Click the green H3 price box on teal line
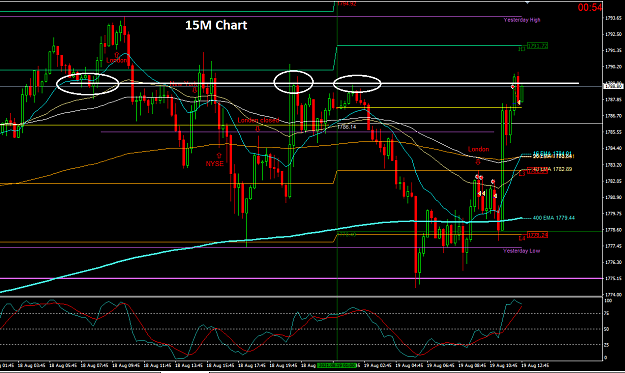This screenshot has height=373, width=625. [537, 46]
